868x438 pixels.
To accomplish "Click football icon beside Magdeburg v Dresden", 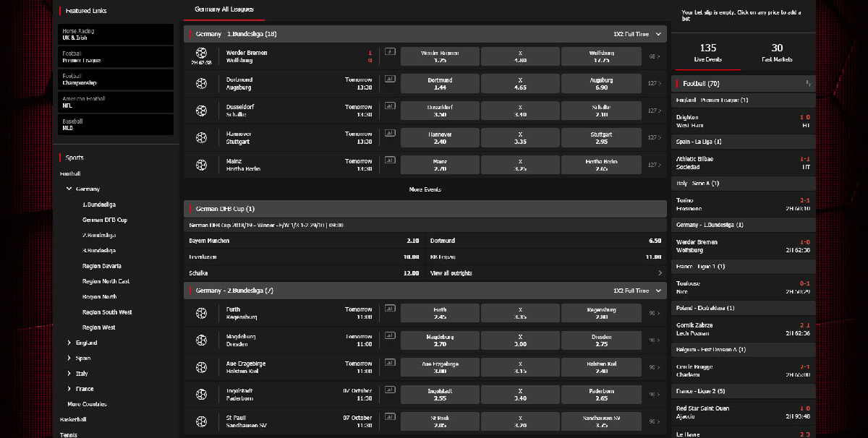I will [x=201, y=340].
